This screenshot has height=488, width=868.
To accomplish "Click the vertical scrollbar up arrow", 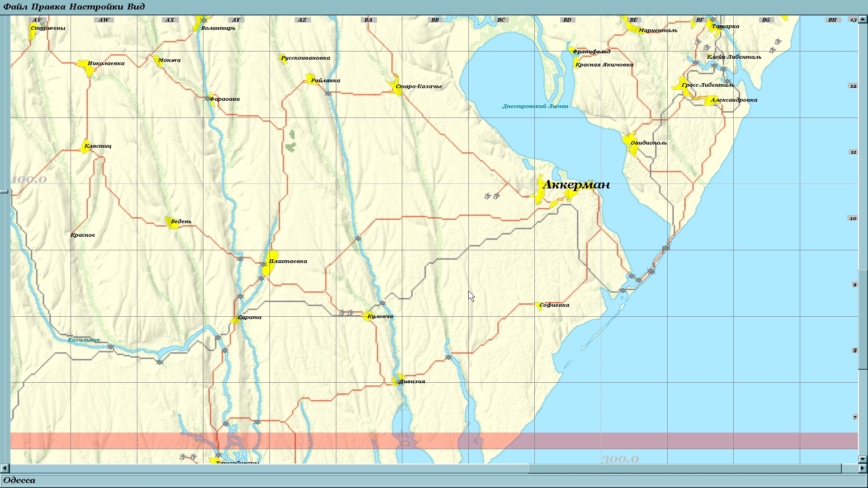I will pyautogui.click(x=863, y=19).
